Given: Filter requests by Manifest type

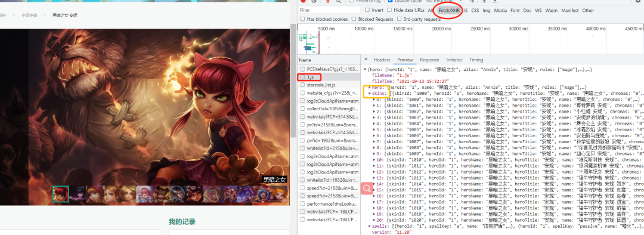Looking at the screenshot, I should (569, 11).
